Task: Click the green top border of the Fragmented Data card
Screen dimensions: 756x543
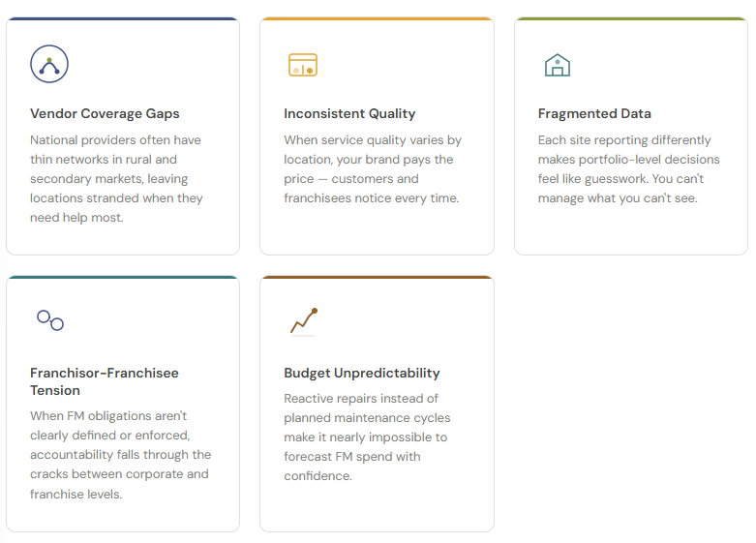Action: point(630,18)
